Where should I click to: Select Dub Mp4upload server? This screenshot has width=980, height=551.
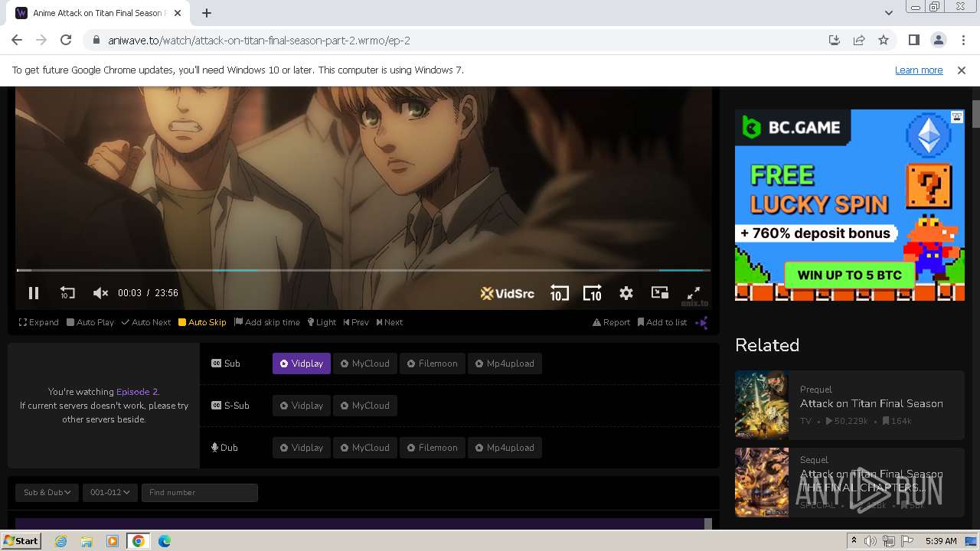(505, 448)
